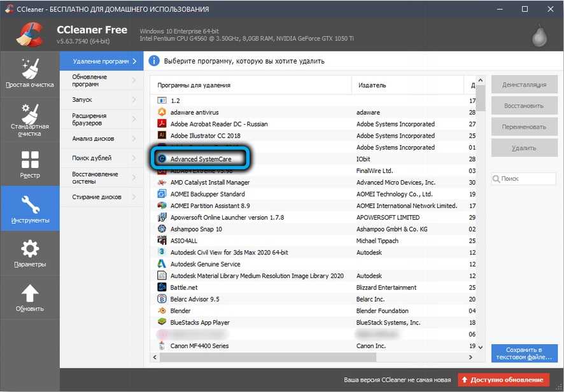The height and width of the screenshot is (392, 564).
Task: Click the pear icon in header
Action: click(540, 36)
